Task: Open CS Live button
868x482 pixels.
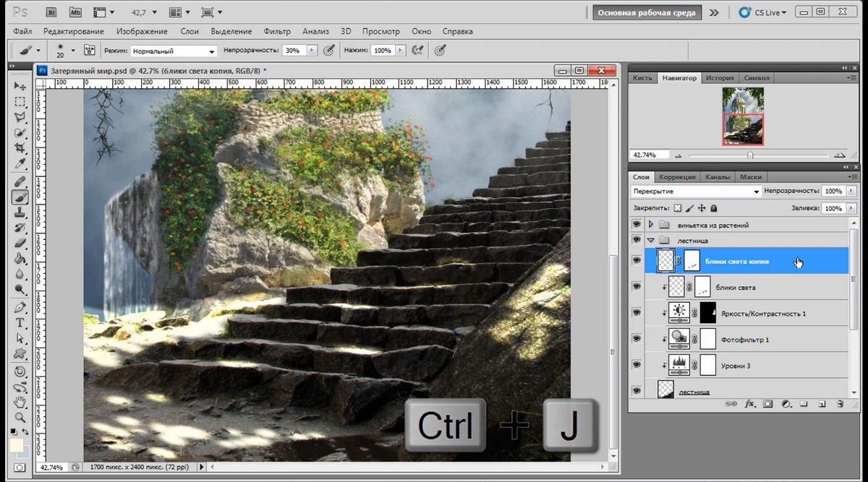Action: click(x=763, y=12)
